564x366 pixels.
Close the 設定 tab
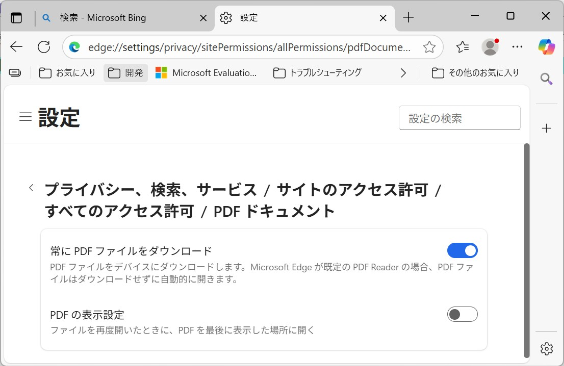coord(383,18)
